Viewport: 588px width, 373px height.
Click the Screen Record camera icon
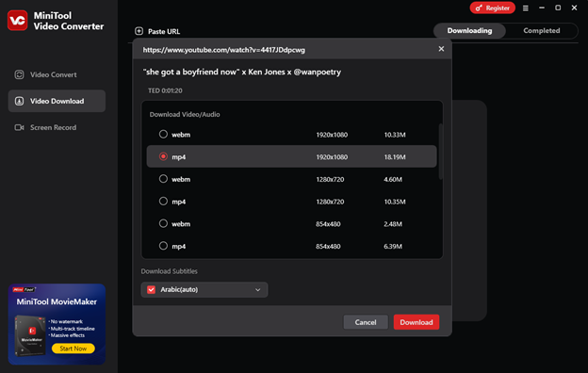pos(19,127)
